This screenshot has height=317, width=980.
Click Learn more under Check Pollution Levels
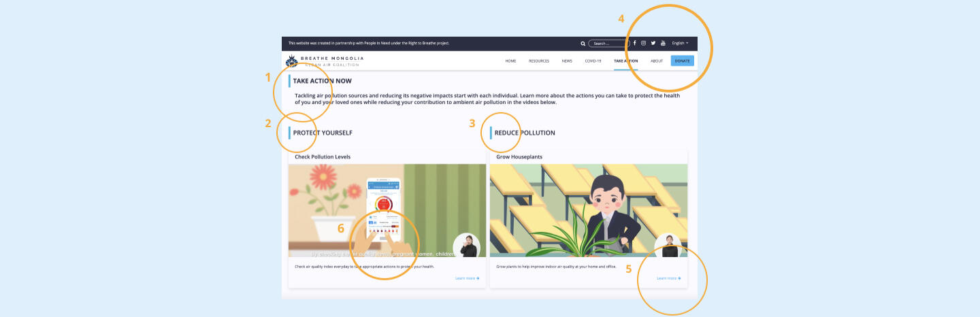click(467, 278)
